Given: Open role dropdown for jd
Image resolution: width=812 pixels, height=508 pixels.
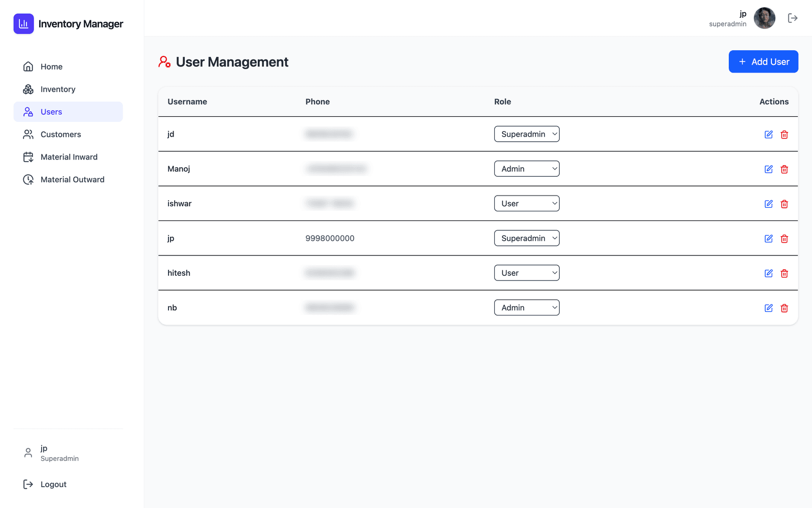Looking at the screenshot, I should tap(527, 134).
